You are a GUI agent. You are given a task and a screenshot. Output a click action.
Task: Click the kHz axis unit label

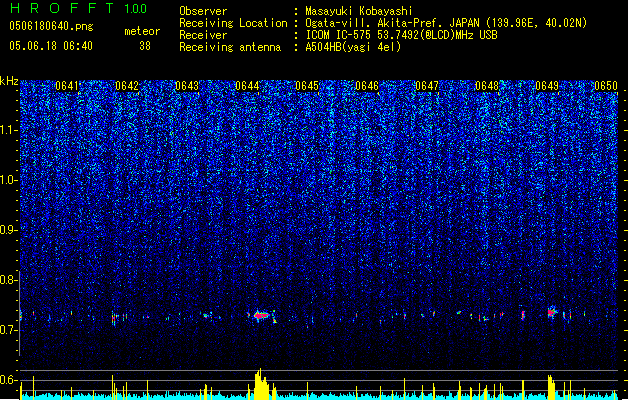[9, 81]
